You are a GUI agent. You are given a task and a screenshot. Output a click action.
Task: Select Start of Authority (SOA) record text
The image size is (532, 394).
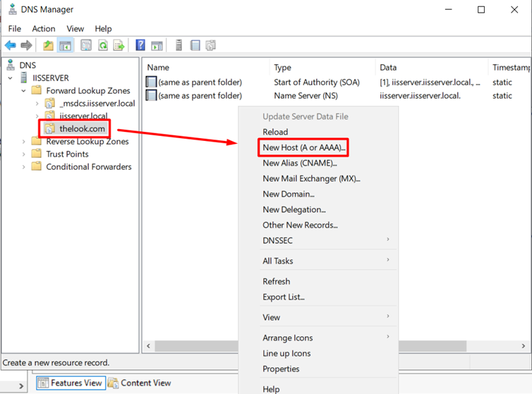317,82
